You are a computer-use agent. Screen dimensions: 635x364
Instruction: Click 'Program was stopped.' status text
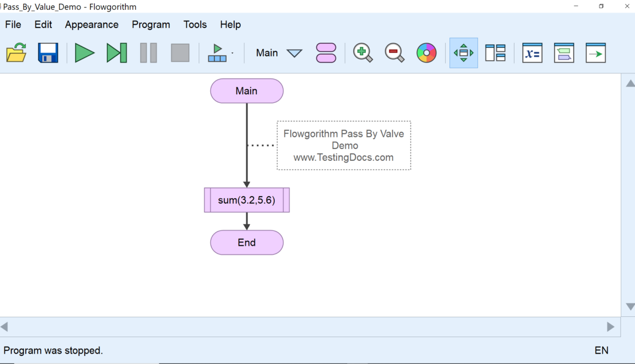(53, 350)
